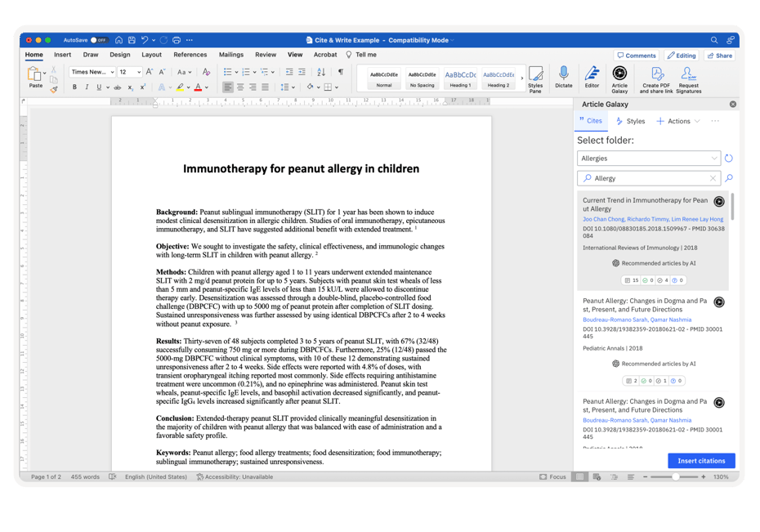Refresh the Allergies folder list

(x=728, y=158)
